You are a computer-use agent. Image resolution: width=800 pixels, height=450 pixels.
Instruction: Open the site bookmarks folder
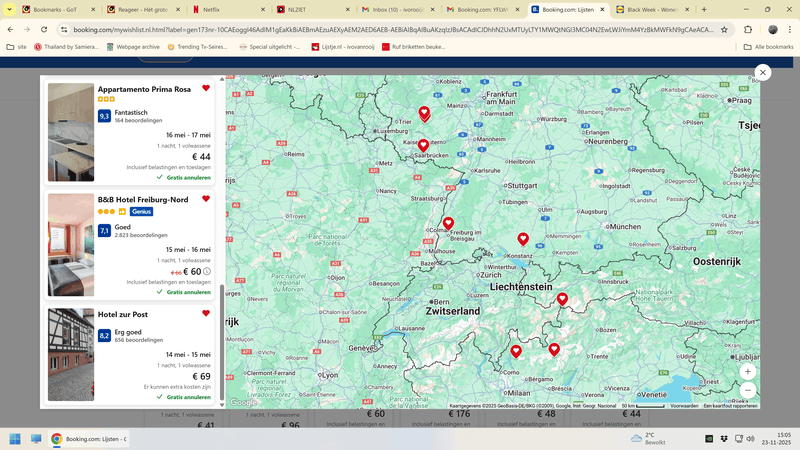(16, 47)
